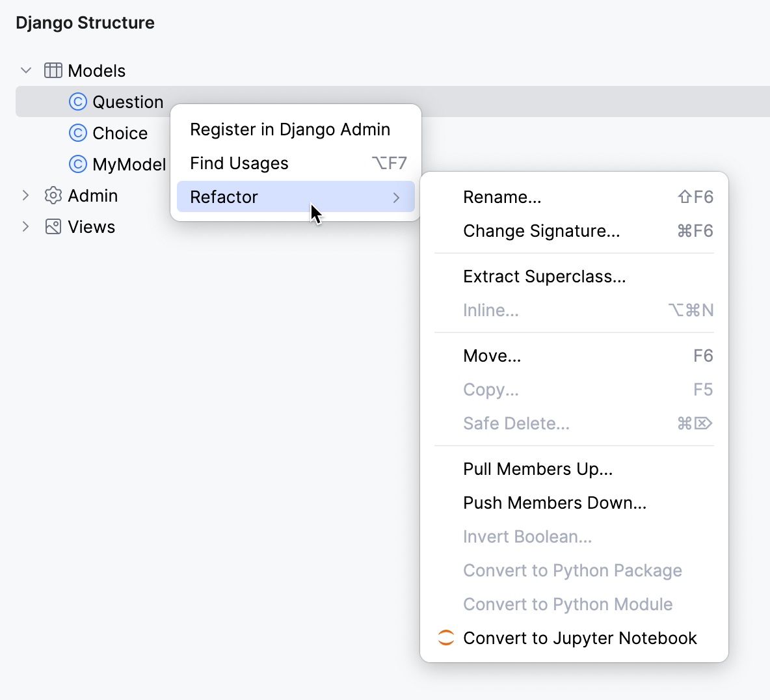Select Pull Members Up

coord(538,468)
